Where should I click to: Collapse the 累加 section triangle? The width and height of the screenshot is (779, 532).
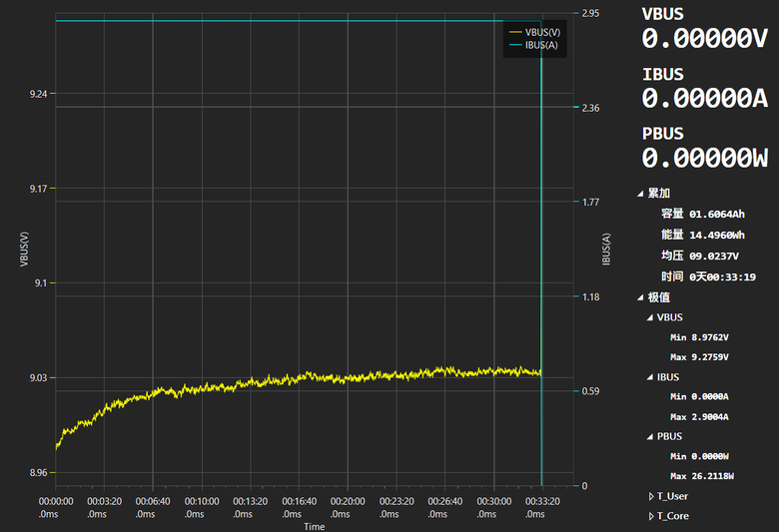[x=641, y=194]
